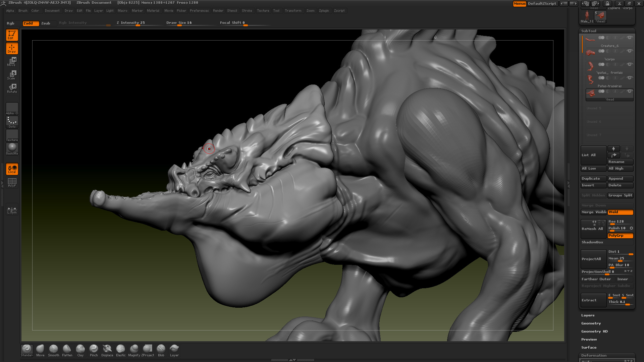The width and height of the screenshot is (644, 362).
Task: Open the Zplugin menu
Action: point(324,11)
